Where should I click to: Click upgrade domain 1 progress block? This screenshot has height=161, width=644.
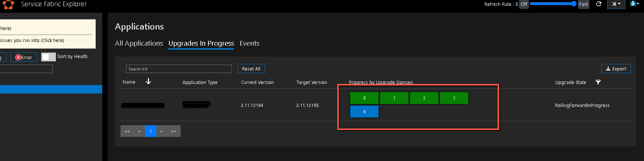click(x=394, y=98)
